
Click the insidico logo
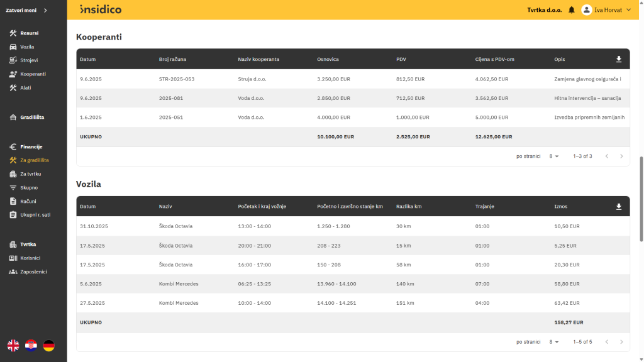point(101,9)
